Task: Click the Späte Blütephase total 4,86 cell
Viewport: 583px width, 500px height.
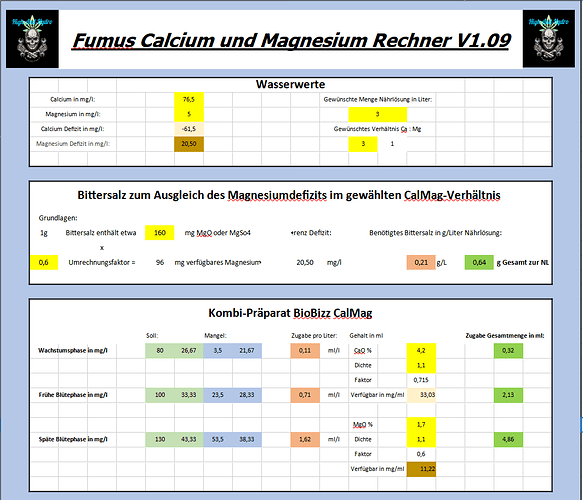Action: pos(508,439)
